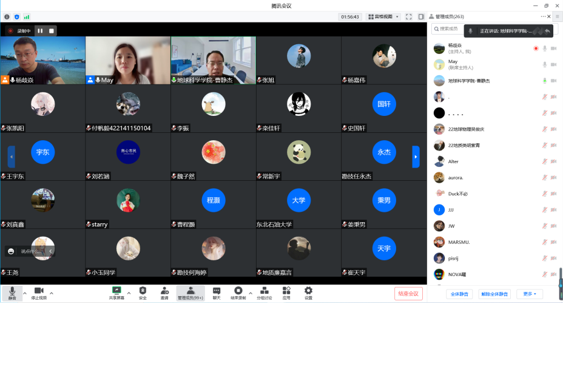Viewport: 563px width, 392px height.
Task: Click End Meeting (结束会议) button
Action: (408, 294)
